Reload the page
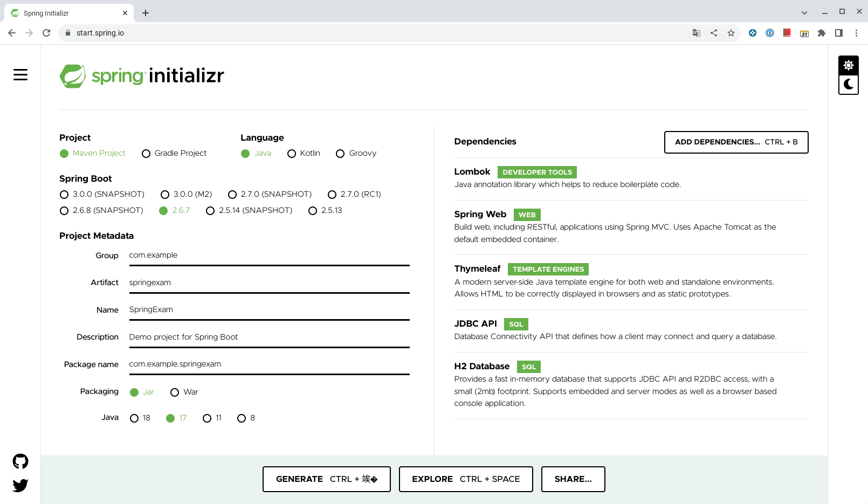The image size is (868, 504). point(46,33)
